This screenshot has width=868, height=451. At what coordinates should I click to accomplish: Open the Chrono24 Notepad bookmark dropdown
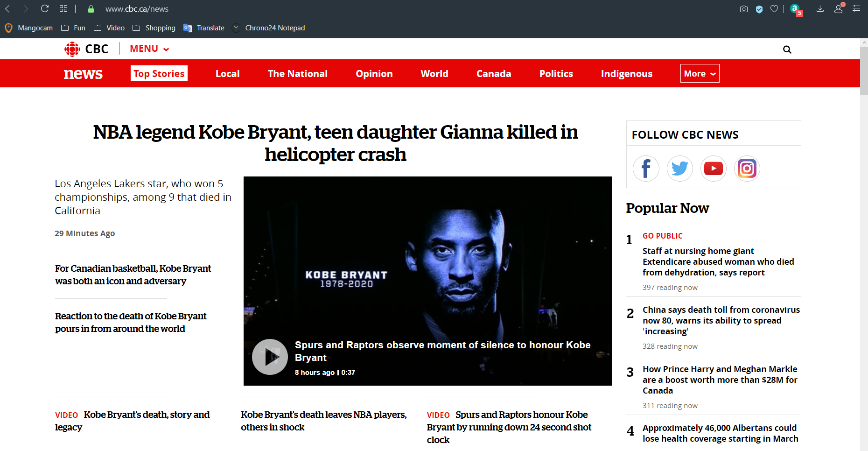point(236,28)
